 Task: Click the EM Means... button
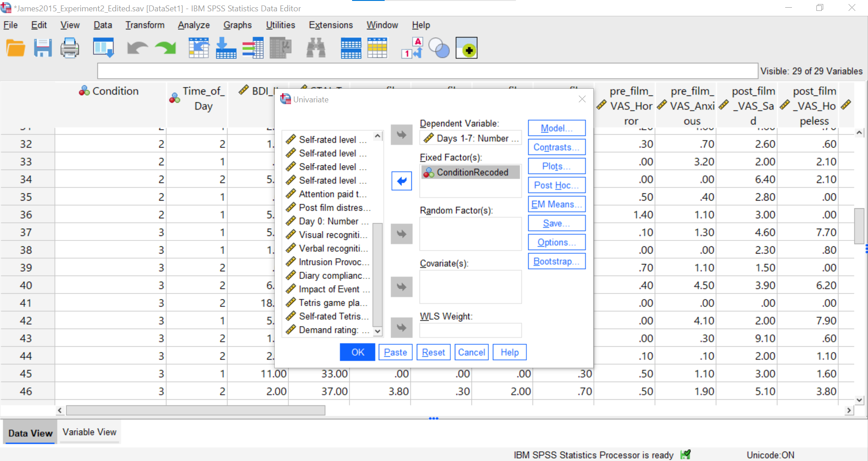coord(557,204)
